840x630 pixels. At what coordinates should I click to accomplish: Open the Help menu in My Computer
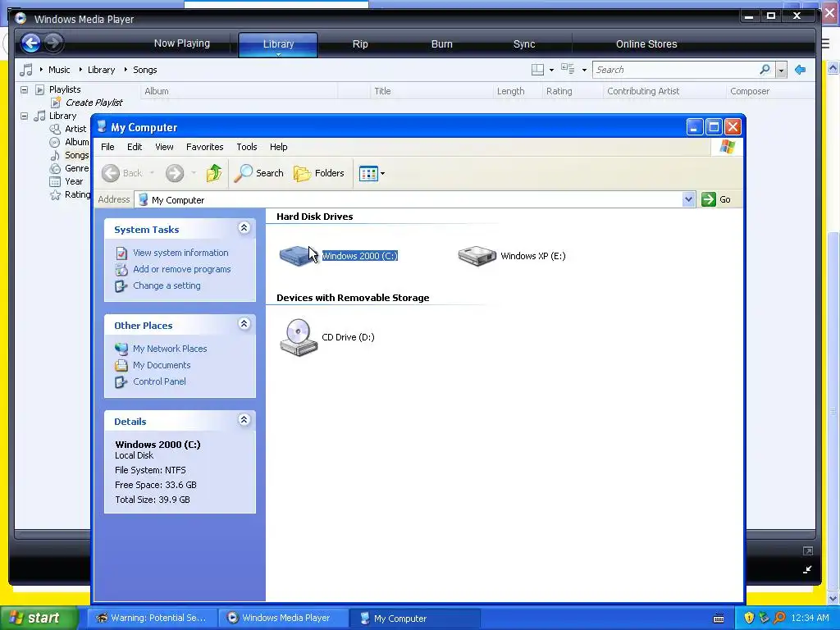[279, 147]
